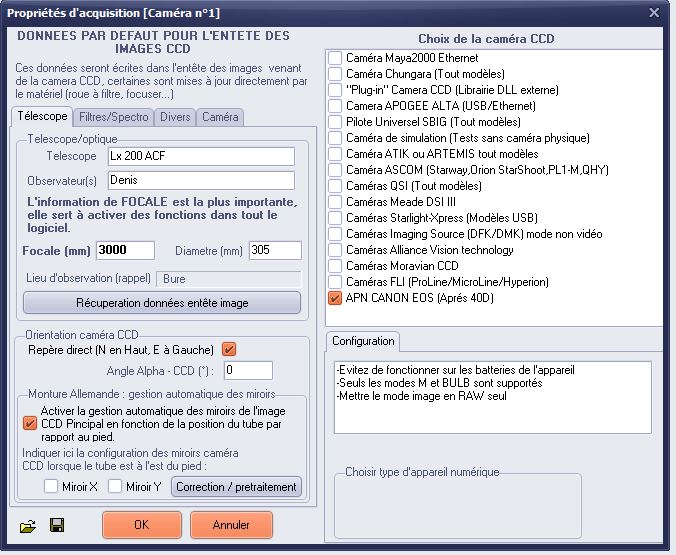Click the open folder icon
Viewport: 676px width, 555px height.
27,525
